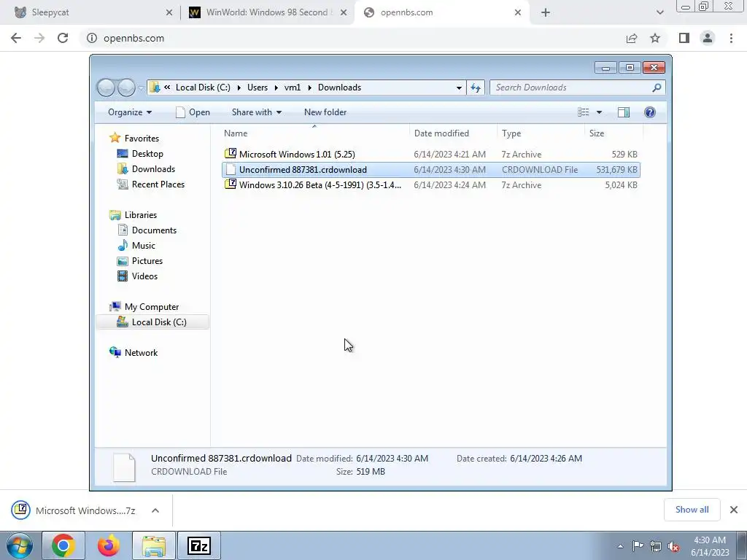The width and height of the screenshot is (747, 560).
Task: Bookmark this tab with the star icon
Action: (x=655, y=38)
